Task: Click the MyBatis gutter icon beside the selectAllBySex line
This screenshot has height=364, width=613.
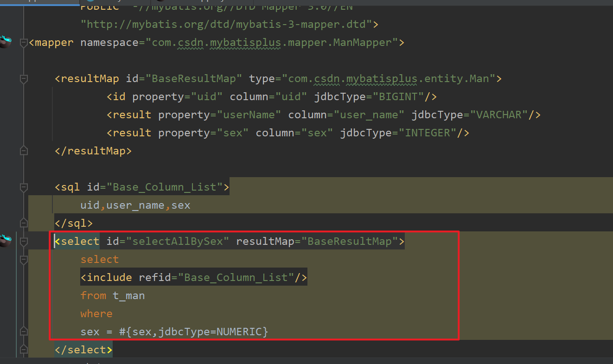Action: 5,241
